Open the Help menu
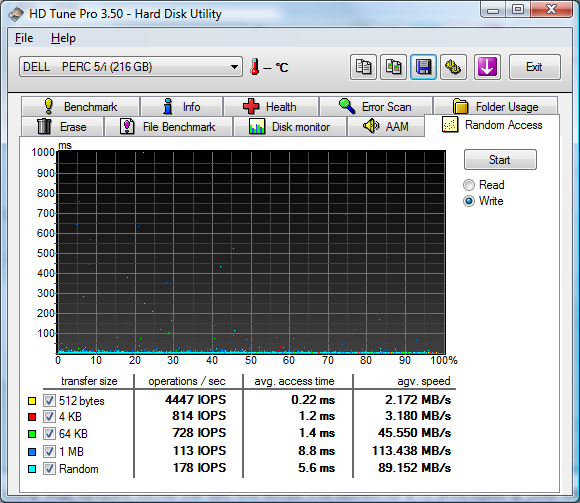 [x=63, y=38]
